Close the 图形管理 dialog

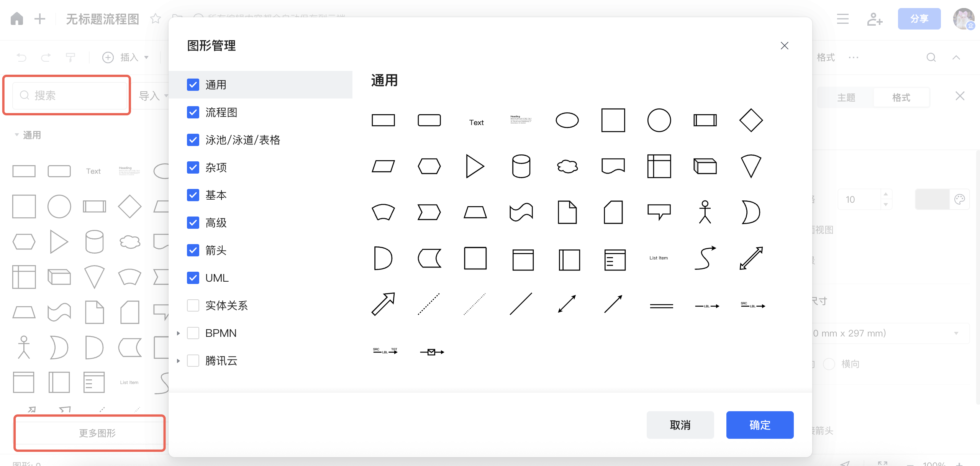pos(784,46)
